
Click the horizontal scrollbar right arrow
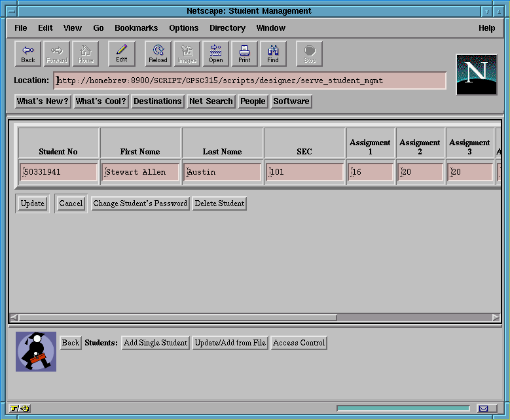pyautogui.click(x=496, y=318)
